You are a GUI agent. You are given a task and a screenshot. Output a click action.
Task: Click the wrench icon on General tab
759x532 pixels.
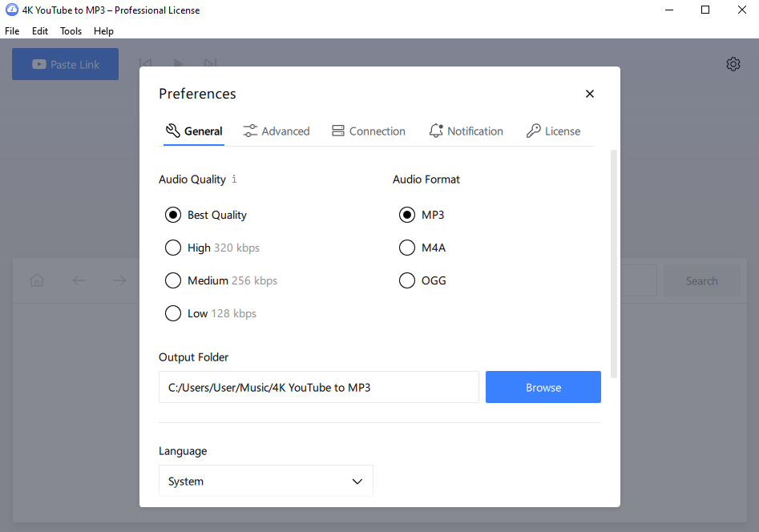[173, 131]
